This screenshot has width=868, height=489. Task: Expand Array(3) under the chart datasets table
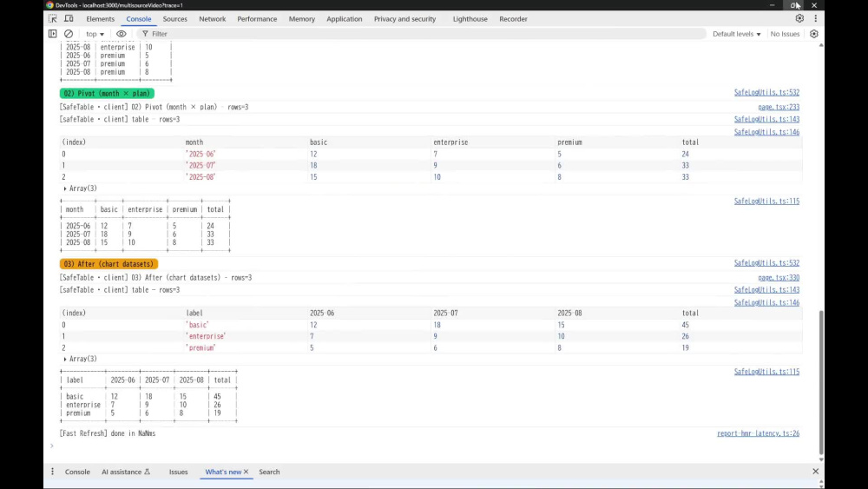click(80, 359)
